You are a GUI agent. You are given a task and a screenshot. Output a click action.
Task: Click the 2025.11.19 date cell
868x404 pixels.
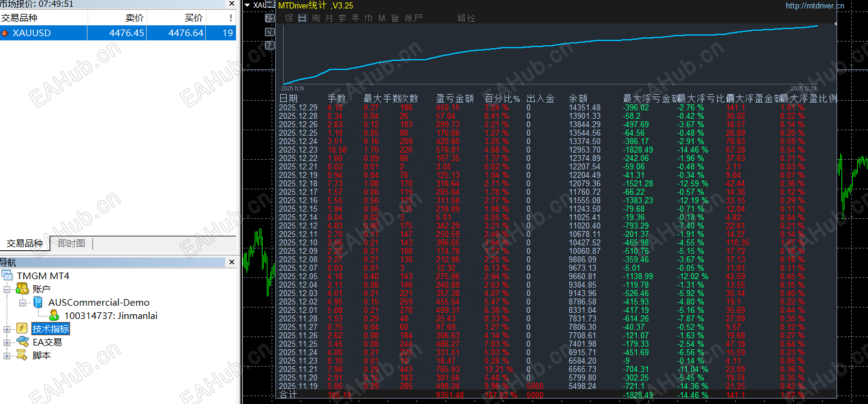(x=298, y=387)
